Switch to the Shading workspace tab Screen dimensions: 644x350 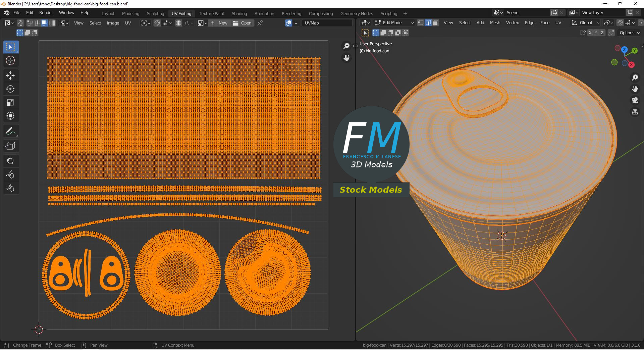[239, 13]
